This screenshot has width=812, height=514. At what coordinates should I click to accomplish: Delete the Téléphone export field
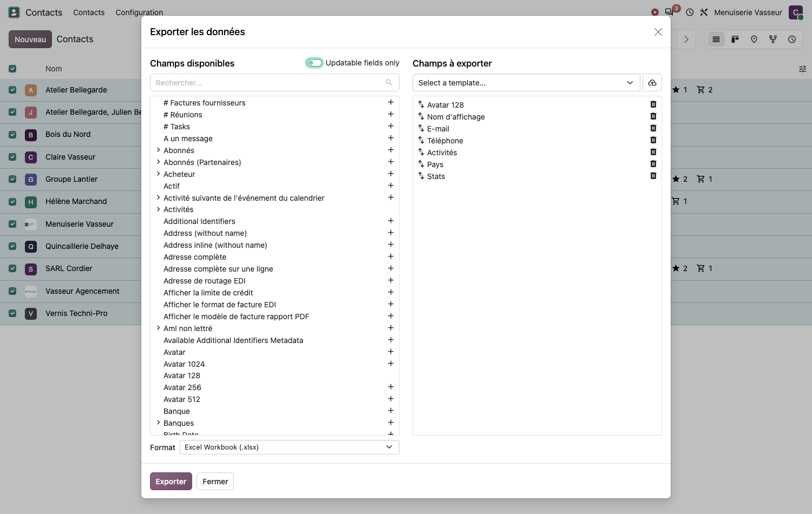pos(653,140)
